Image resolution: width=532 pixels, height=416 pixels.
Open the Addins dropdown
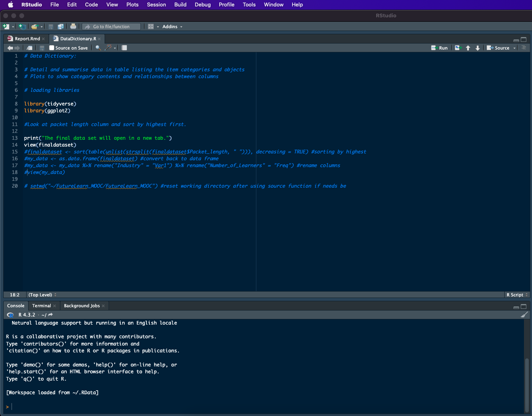(172, 27)
